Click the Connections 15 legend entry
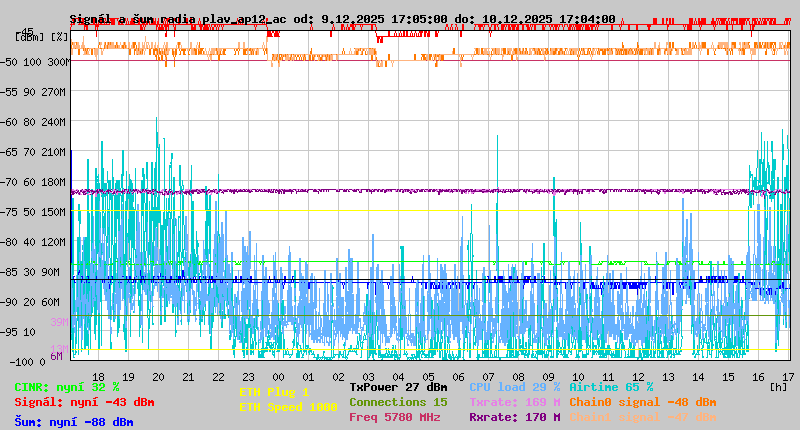 pyautogui.click(x=398, y=402)
